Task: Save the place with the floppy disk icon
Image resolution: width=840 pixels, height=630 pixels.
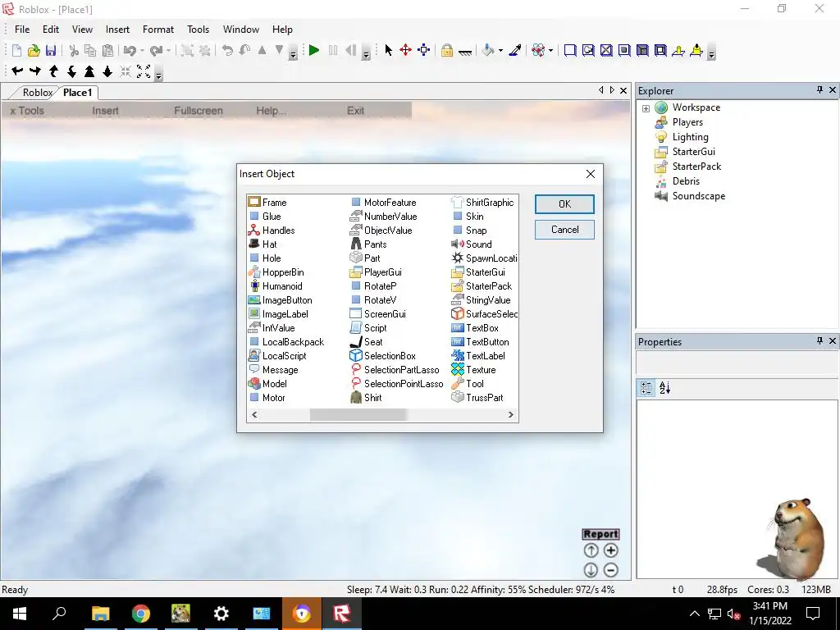Action: pos(51,50)
